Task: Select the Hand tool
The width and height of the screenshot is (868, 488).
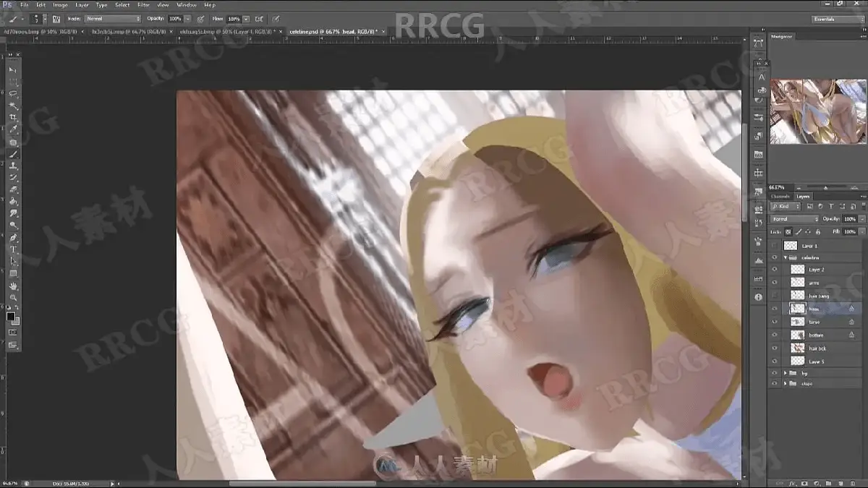Action: 13,286
